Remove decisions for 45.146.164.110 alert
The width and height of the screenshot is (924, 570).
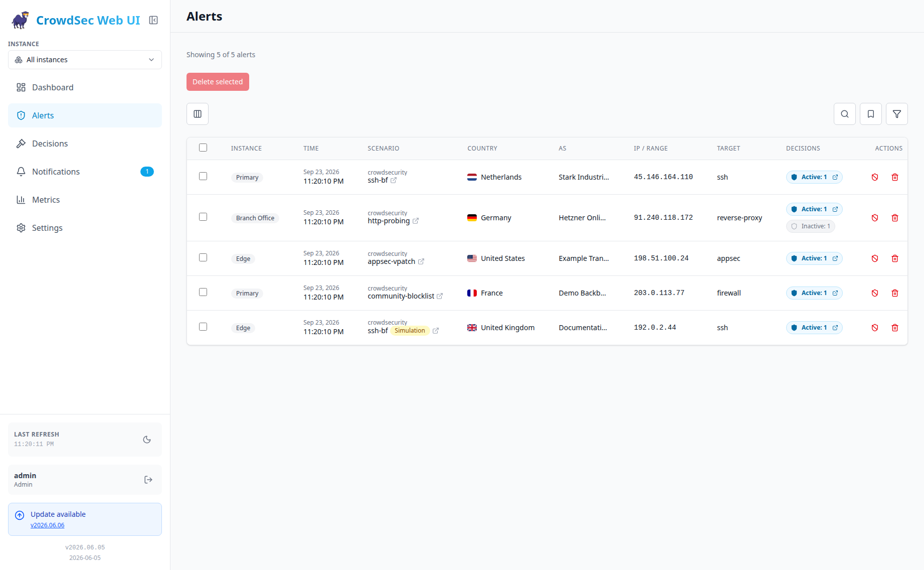click(875, 177)
